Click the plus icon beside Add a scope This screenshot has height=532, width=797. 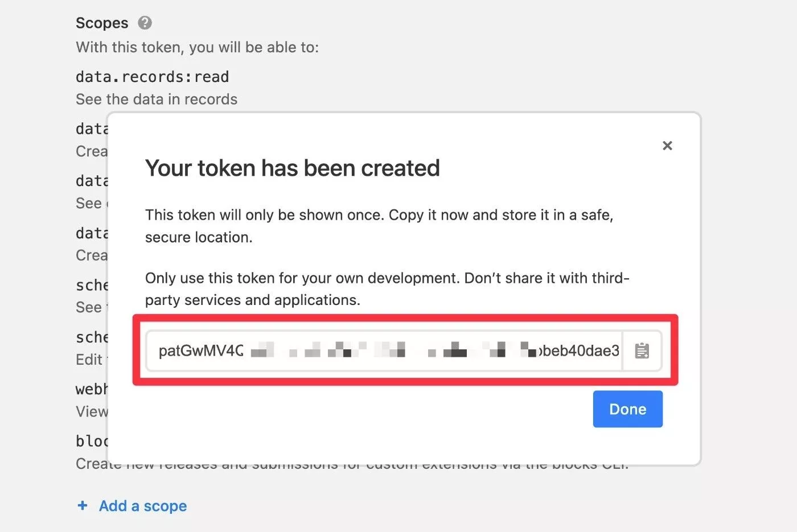83,505
